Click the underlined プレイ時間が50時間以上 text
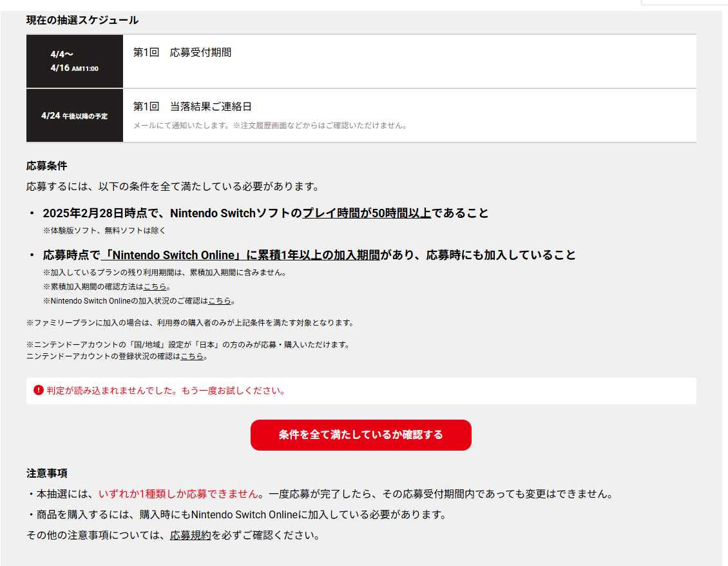 pyautogui.click(x=367, y=213)
